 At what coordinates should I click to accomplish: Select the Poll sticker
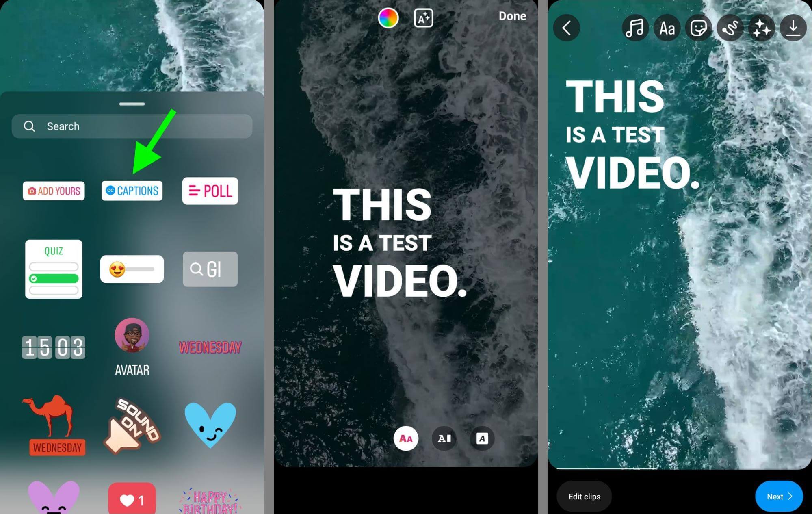tap(210, 190)
